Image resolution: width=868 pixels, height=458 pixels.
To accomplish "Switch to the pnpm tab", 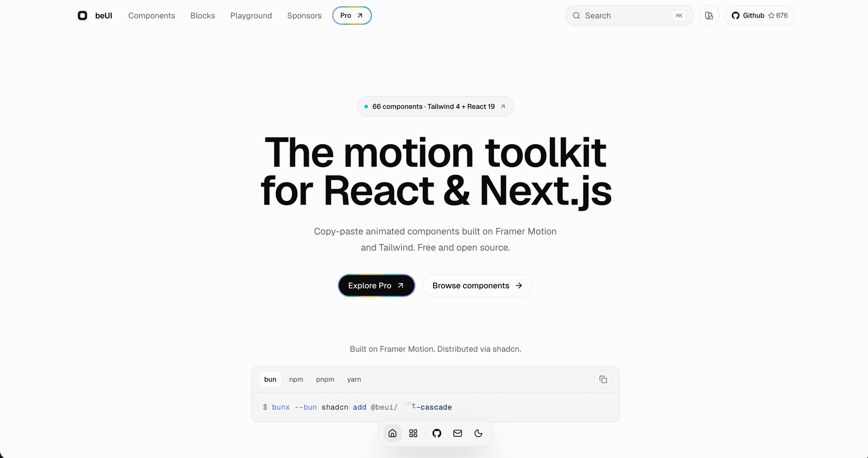I will [x=325, y=379].
